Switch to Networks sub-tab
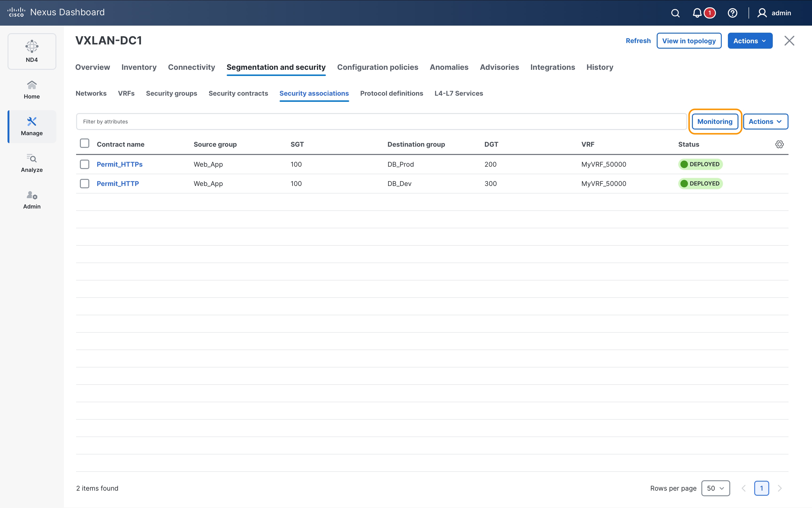Image resolution: width=812 pixels, height=508 pixels. tap(91, 93)
